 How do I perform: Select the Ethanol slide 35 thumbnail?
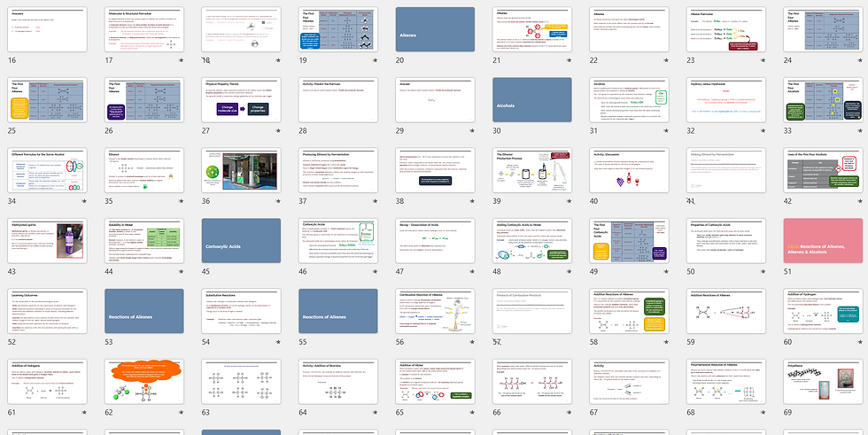[143, 170]
